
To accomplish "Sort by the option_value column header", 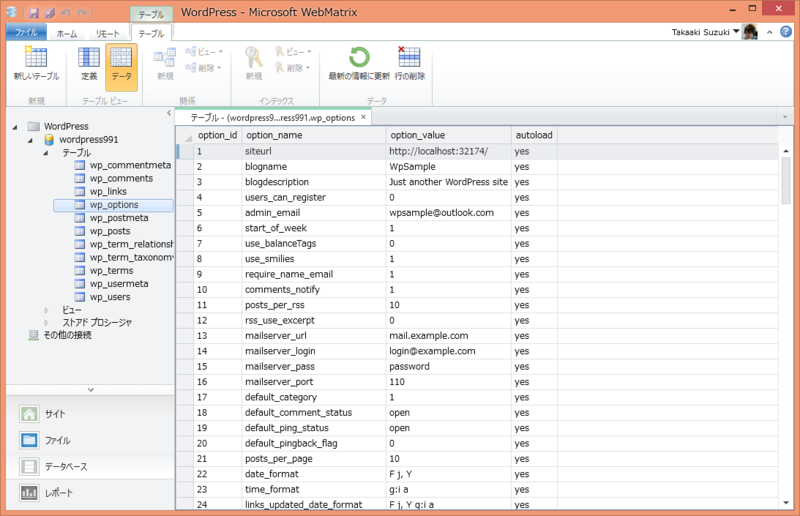I will tap(448, 135).
